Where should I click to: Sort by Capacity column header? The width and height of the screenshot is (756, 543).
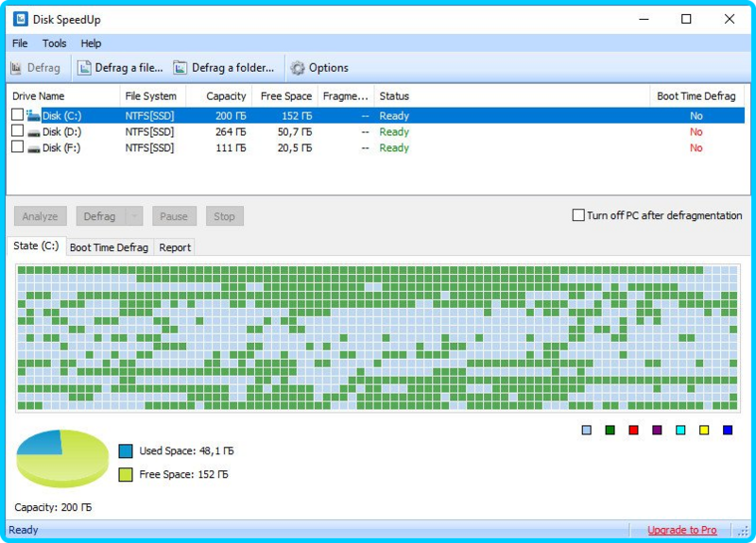point(219,96)
